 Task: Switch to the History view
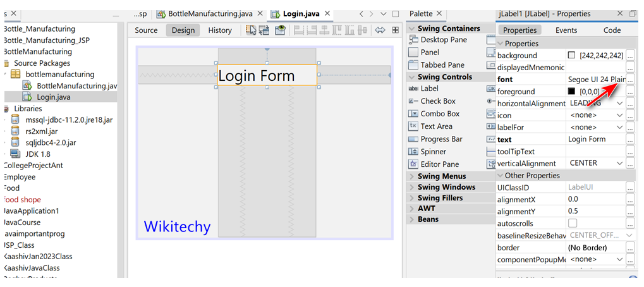(x=220, y=30)
